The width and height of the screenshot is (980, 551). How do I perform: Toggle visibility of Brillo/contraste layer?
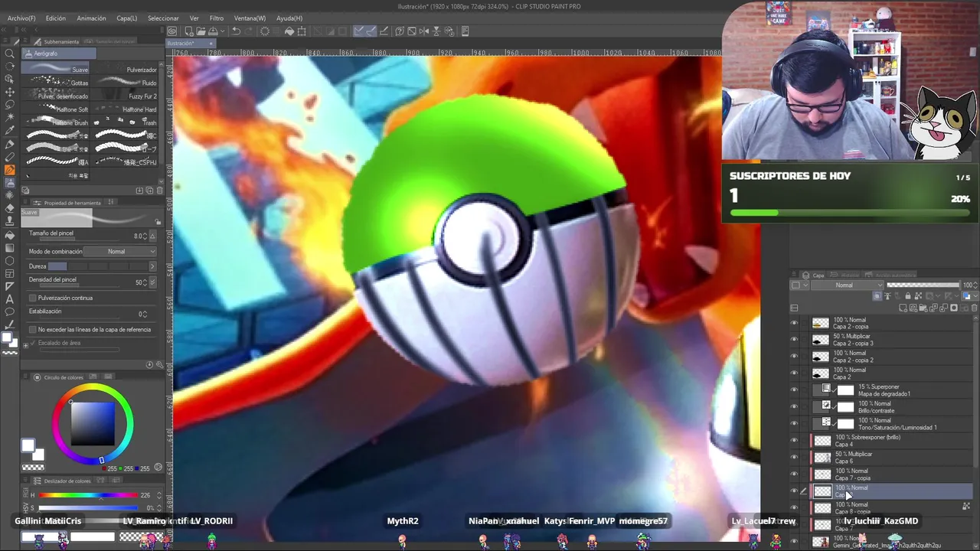794,407
